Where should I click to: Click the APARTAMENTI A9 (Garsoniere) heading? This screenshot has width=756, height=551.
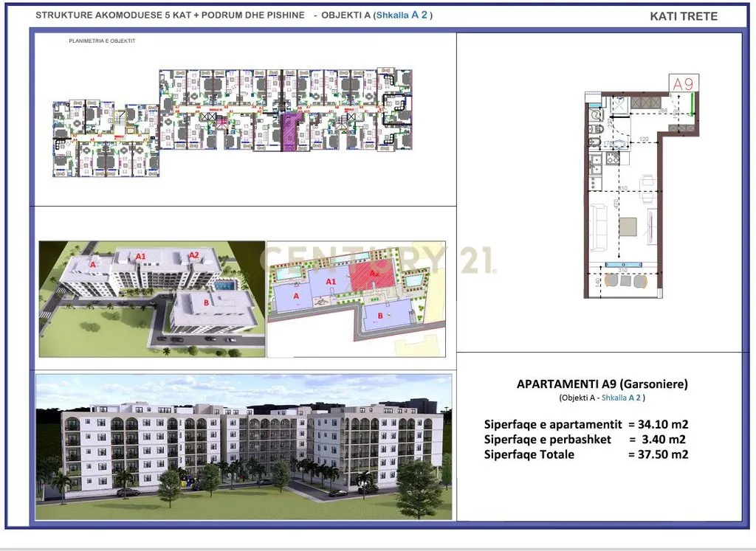click(x=602, y=384)
